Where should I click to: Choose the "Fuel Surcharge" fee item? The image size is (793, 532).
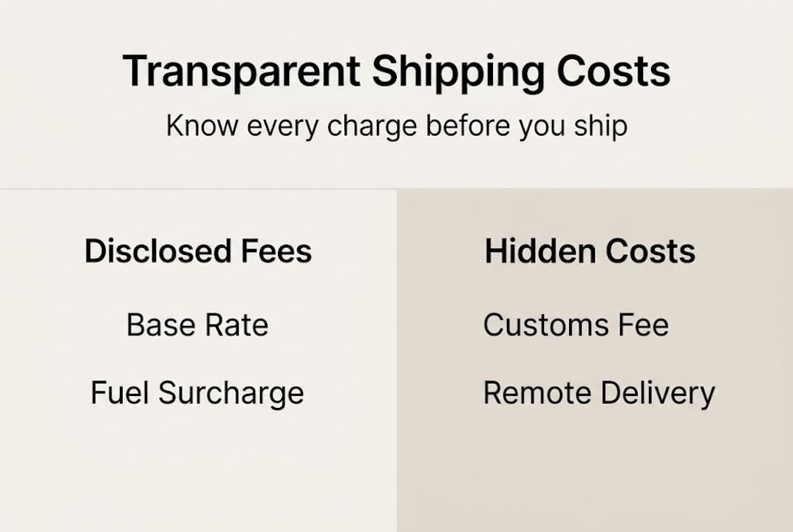pyautogui.click(x=197, y=393)
